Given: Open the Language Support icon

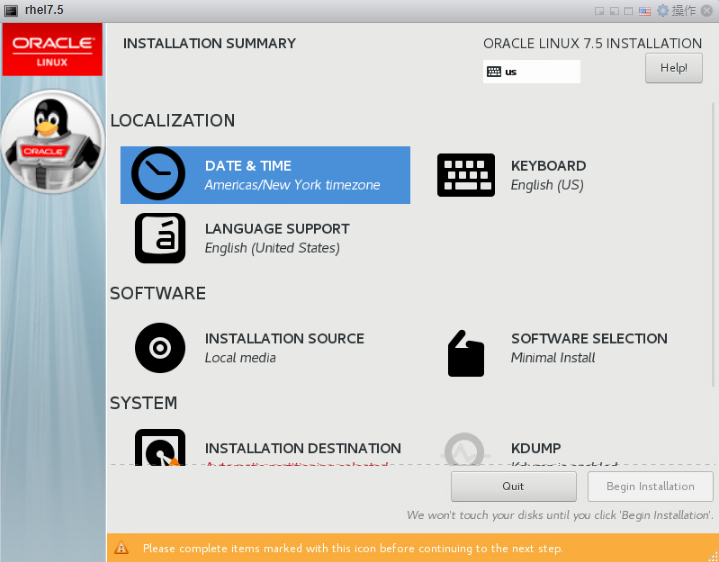Looking at the screenshot, I should click(x=160, y=238).
